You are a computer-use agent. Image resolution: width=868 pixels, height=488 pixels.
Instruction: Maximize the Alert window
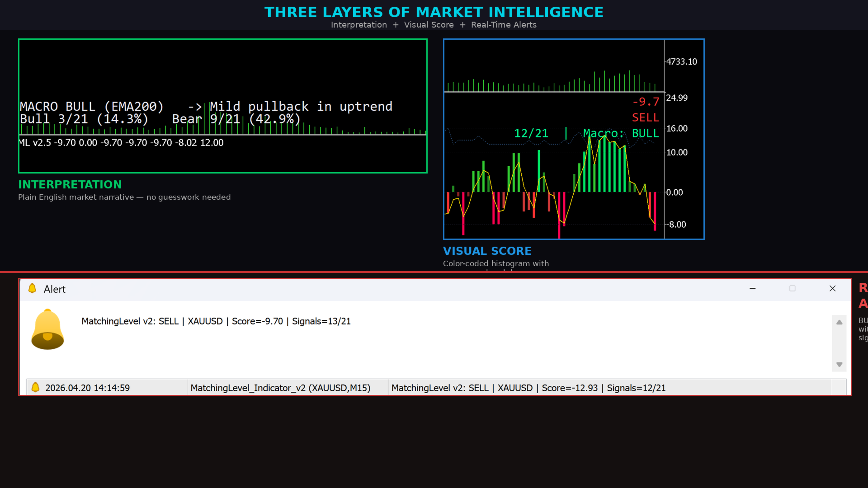pos(793,289)
